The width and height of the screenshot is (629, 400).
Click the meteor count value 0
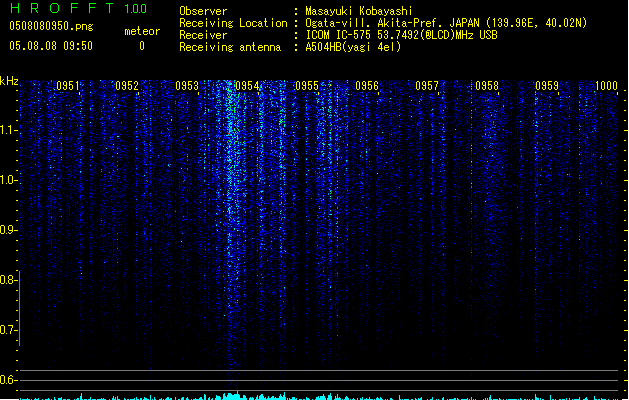pos(142,46)
